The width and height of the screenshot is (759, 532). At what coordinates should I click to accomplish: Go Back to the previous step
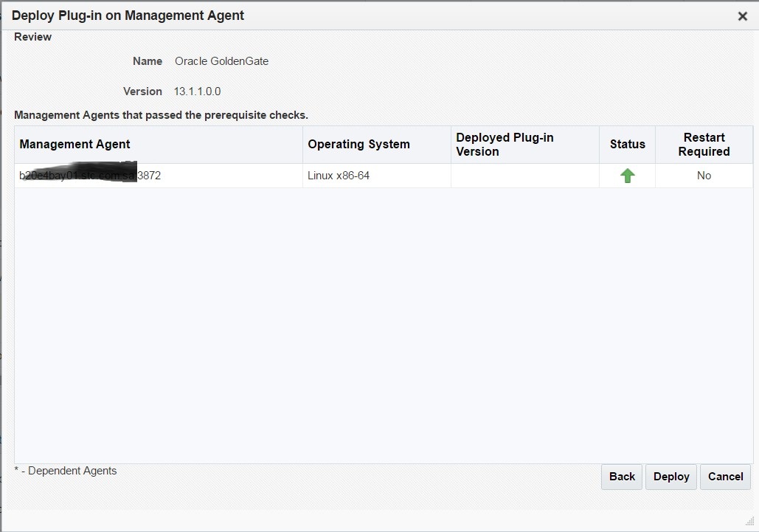622,477
